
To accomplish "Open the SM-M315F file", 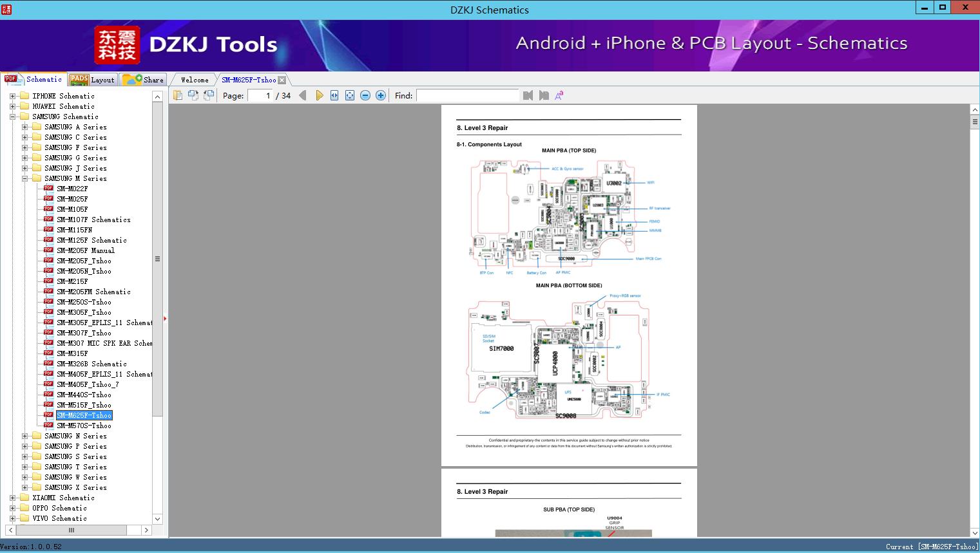I will click(x=72, y=353).
